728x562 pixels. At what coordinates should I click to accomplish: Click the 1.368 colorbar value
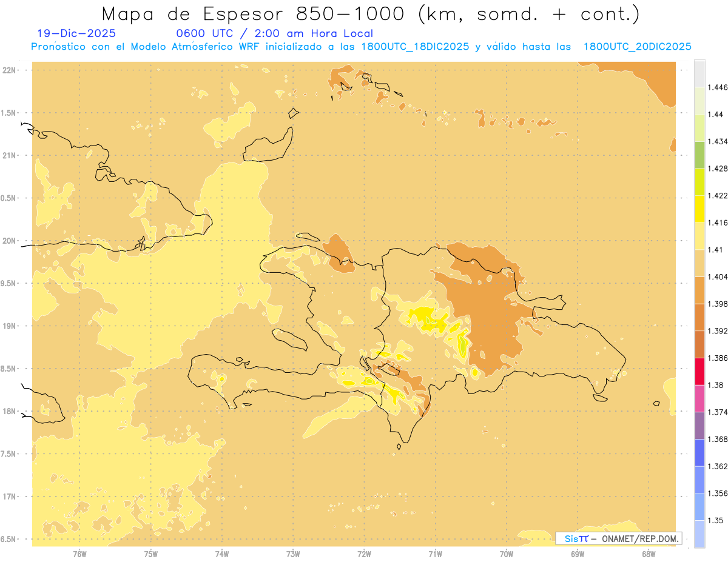coord(718,439)
